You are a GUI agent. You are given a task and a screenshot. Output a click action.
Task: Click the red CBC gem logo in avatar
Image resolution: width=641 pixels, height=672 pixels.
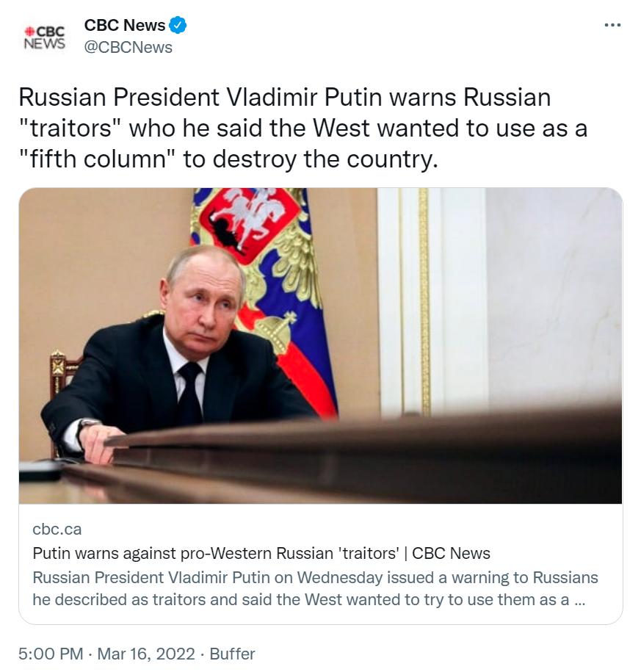[29, 32]
